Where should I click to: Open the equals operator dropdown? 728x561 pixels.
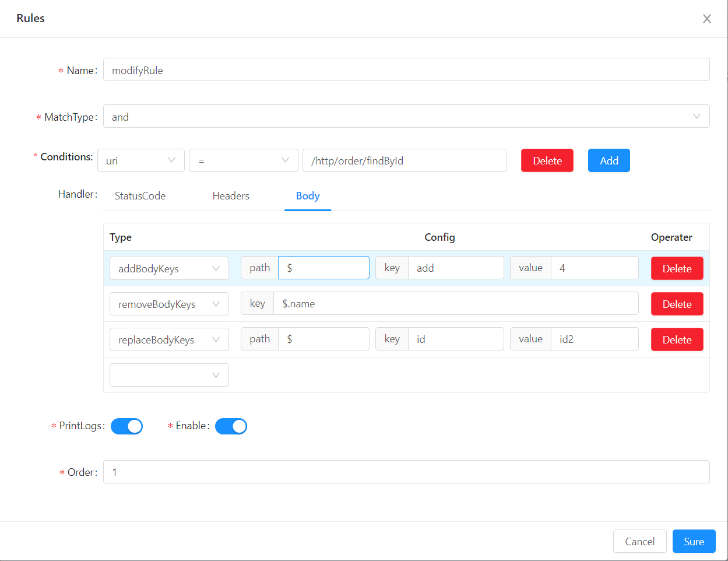point(243,160)
